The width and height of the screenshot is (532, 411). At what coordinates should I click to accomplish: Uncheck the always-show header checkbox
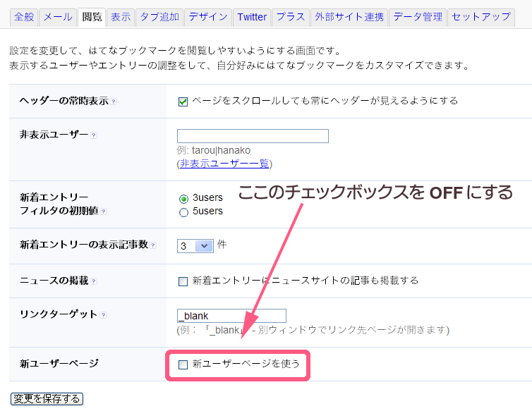(183, 102)
